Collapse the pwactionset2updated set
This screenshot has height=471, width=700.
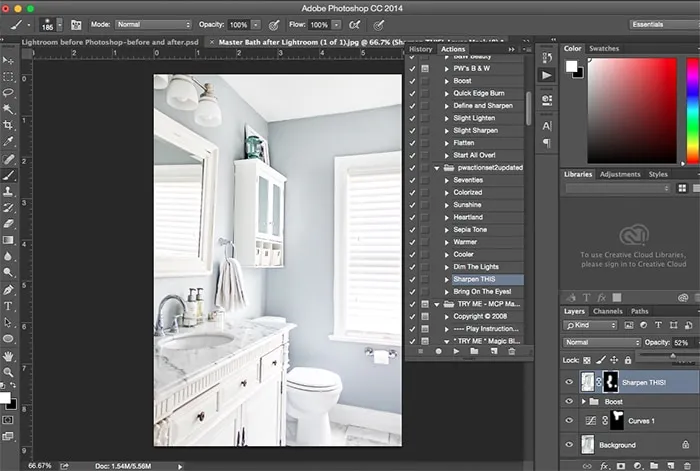click(x=437, y=168)
